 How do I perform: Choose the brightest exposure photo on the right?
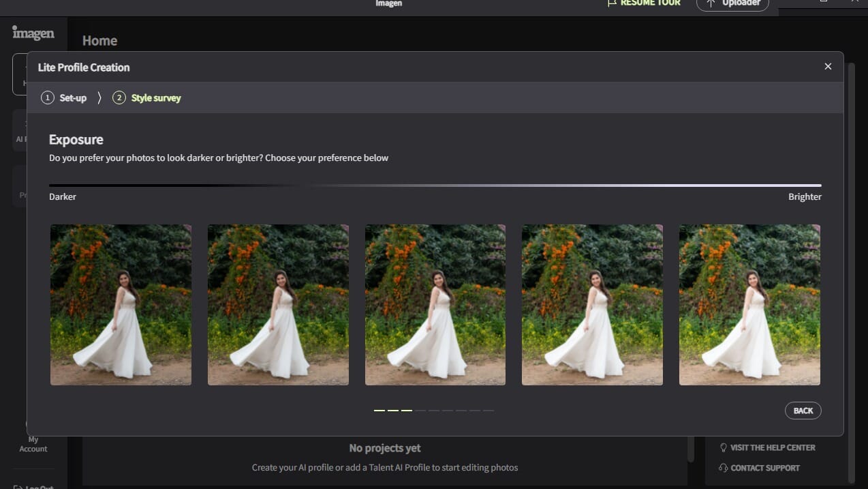click(749, 304)
